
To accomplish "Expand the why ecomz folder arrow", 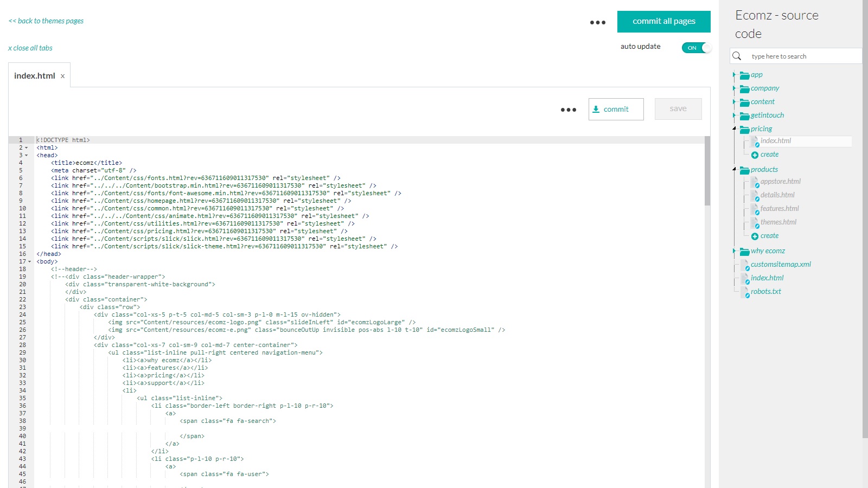I will [x=734, y=251].
